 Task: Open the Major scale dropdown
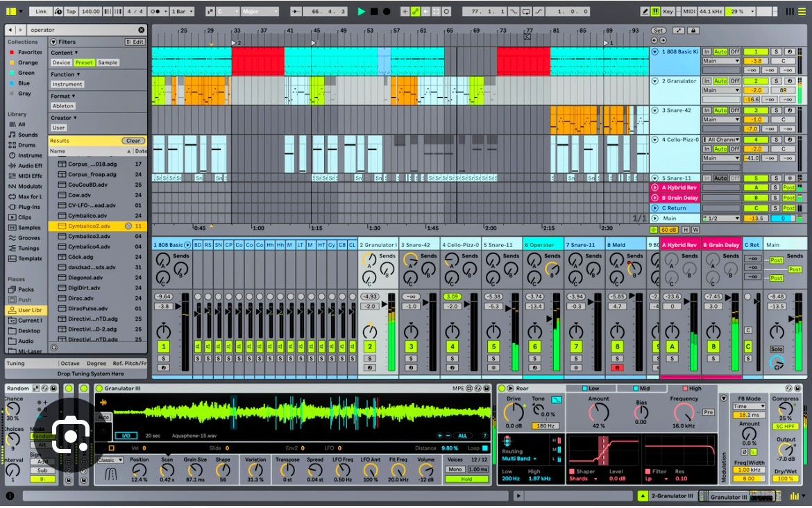click(260, 11)
